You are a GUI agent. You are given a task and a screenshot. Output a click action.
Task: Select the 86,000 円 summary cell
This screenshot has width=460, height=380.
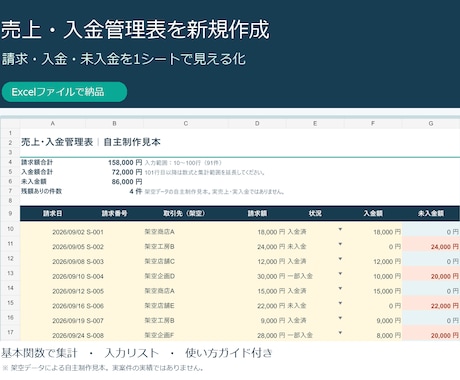(x=127, y=182)
